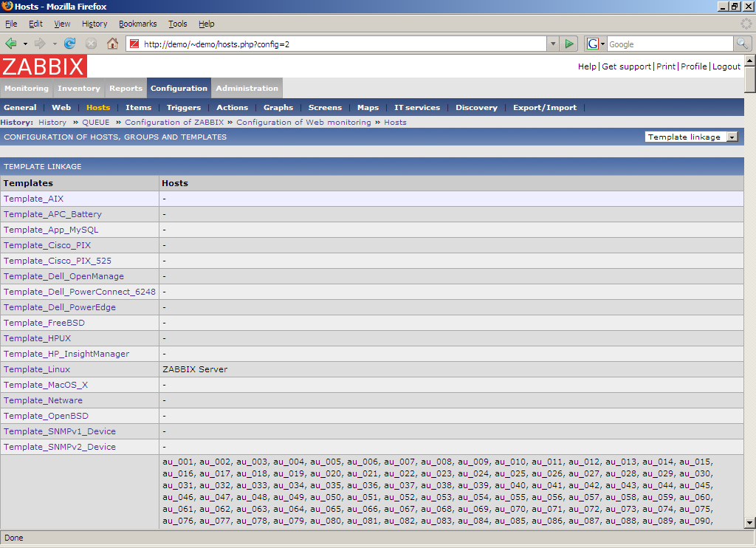Click the Print link
Image resolution: width=756 pixels, height=548 pixels.
(666, 66)
